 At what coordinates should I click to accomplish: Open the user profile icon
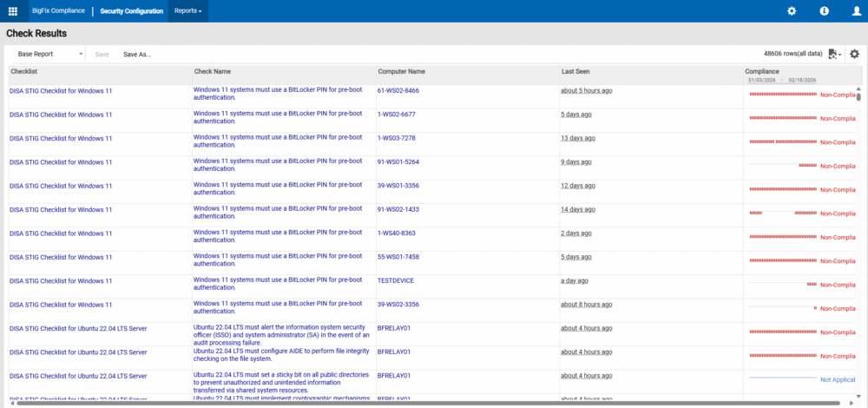[857, 11]
